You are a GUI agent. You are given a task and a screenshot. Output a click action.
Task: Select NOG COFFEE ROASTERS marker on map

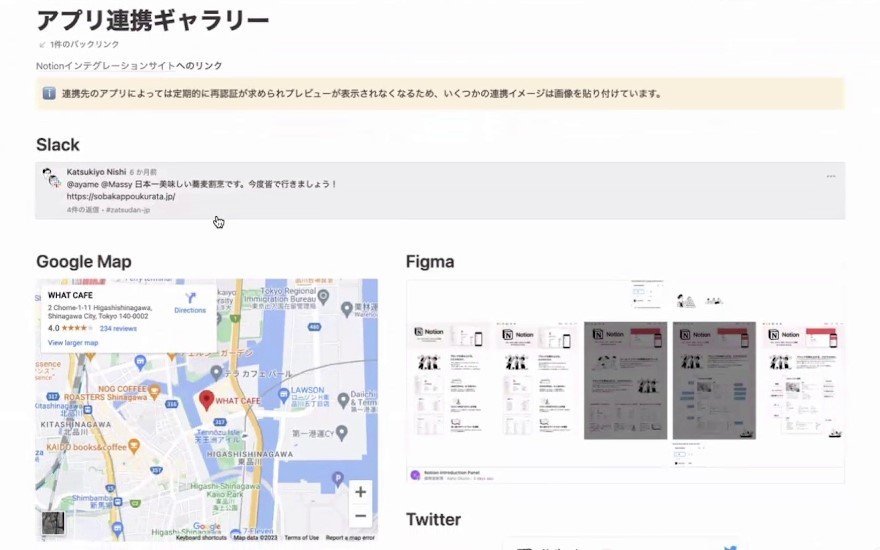[x=154, y=391]
